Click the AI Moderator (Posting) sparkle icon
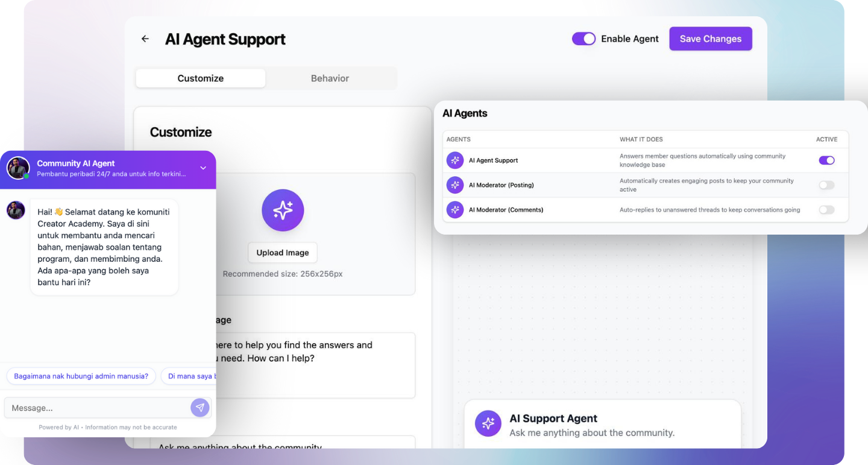This screenshot has width=868, height=465. [455, 185]
